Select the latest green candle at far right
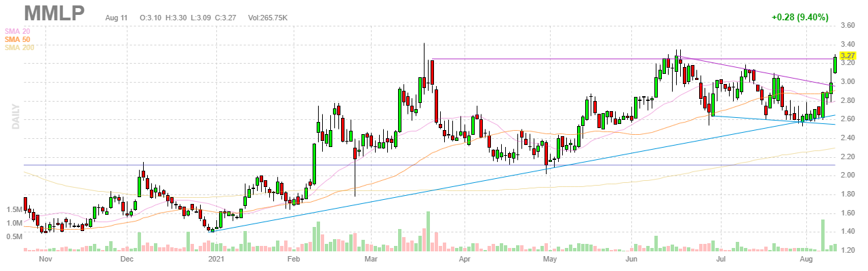 (835, 64)
